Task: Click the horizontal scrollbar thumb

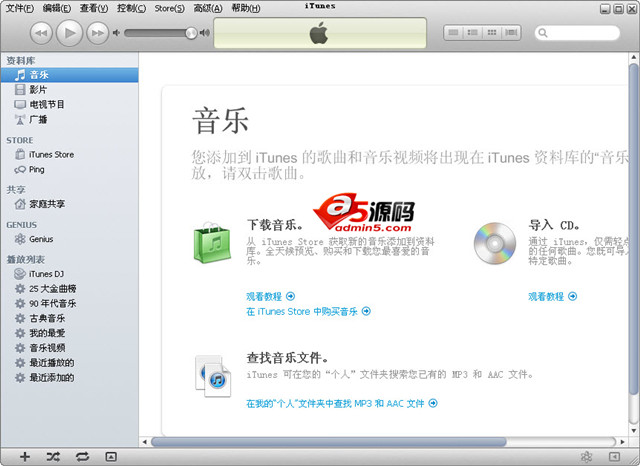Action: [x=329, y=442]
